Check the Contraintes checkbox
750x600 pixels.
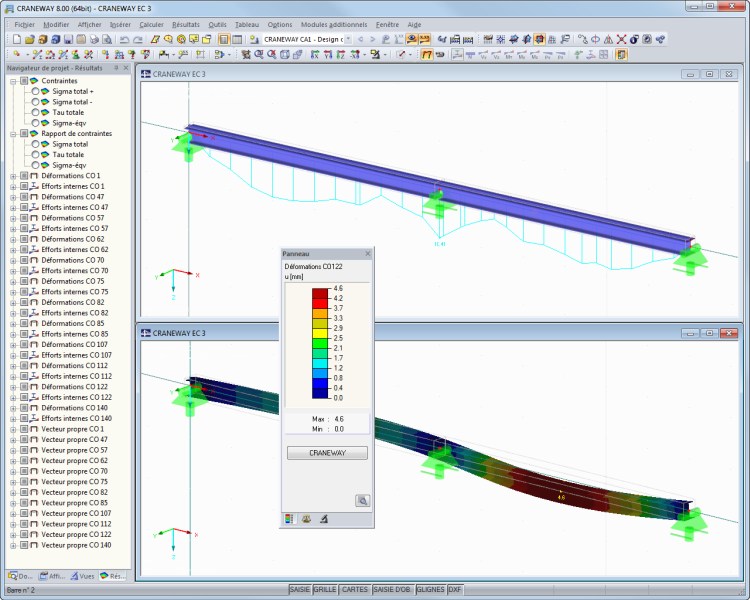[x=24, y=80]
